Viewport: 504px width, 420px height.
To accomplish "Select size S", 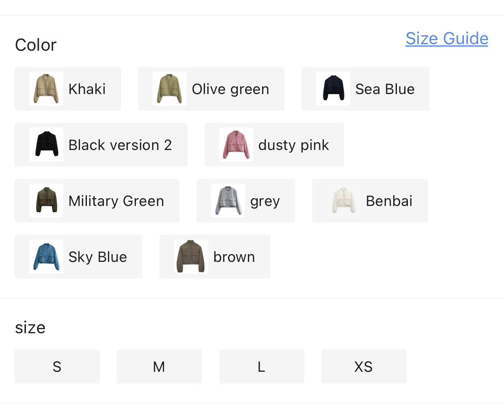I will pyautogui.click(x=57, y=366).
